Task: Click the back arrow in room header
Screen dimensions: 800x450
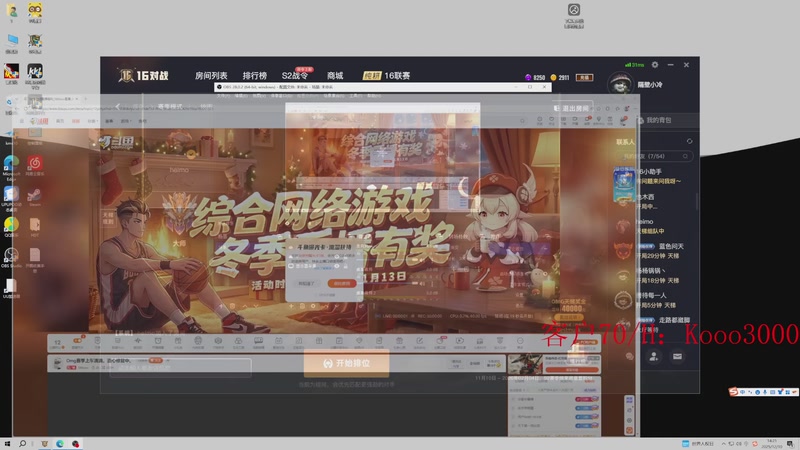Action: (118, 107)
